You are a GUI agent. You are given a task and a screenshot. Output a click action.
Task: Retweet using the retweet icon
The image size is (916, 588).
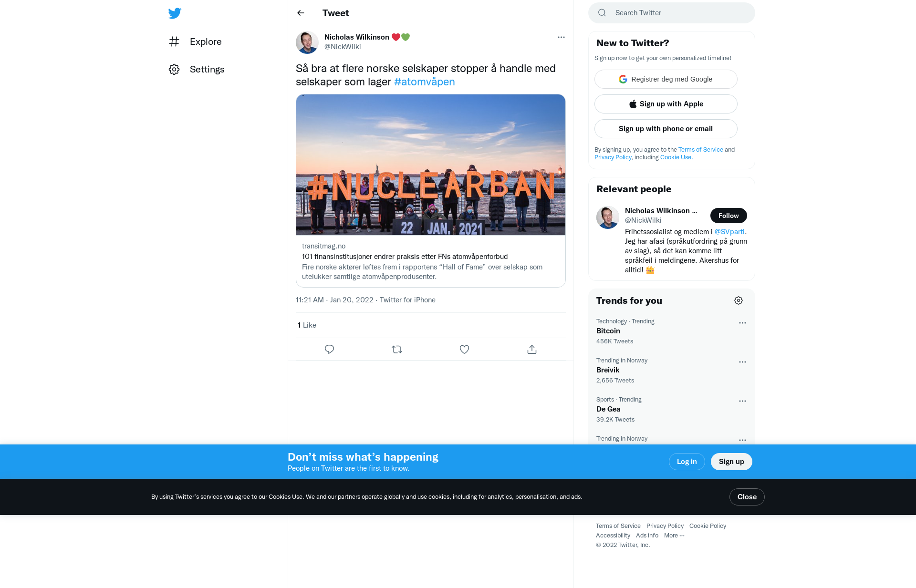click(x=397, y=350)
